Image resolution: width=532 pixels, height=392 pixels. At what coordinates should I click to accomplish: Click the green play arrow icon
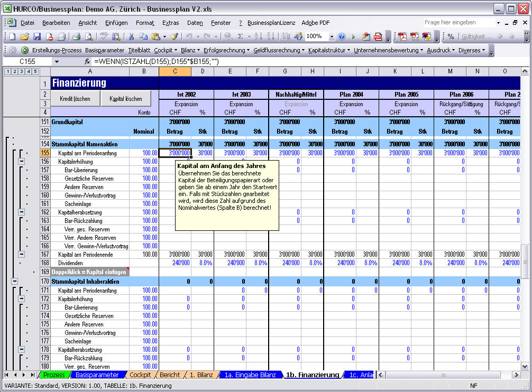(353, 36)
